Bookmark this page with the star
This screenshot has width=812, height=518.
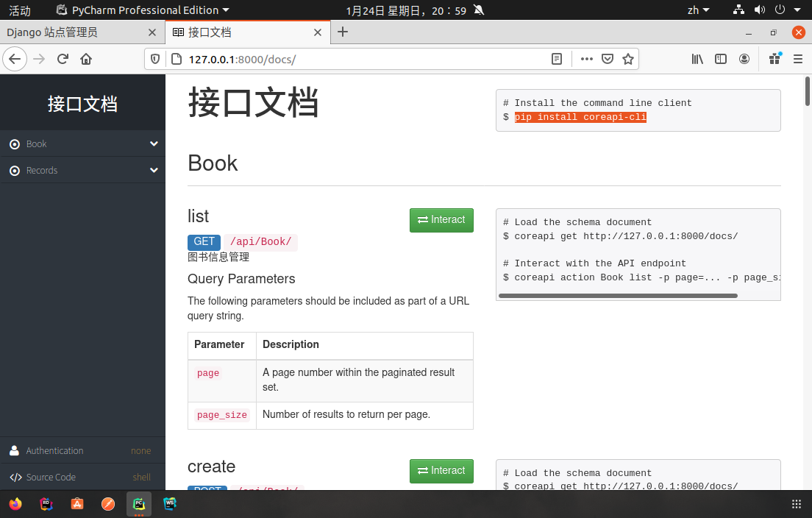[628, 59]
